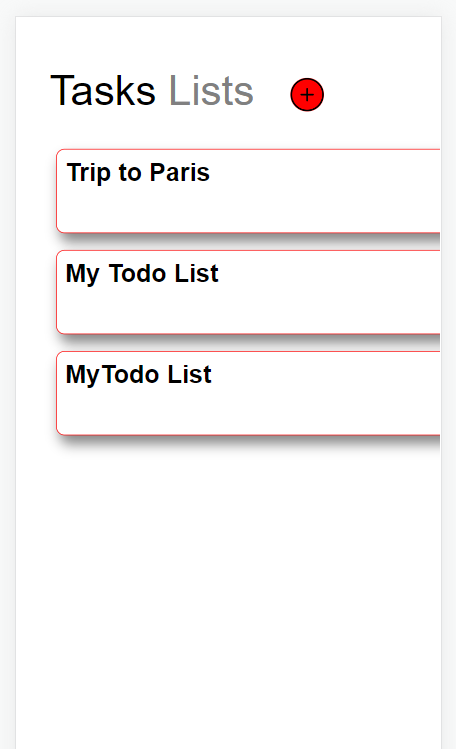Click empty space under My Todo List title

pos(248,310)
